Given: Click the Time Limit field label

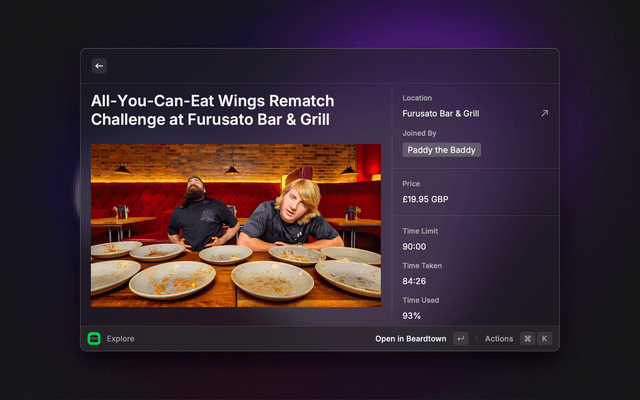Looking at the screenshot, I should tap(420, 231).
